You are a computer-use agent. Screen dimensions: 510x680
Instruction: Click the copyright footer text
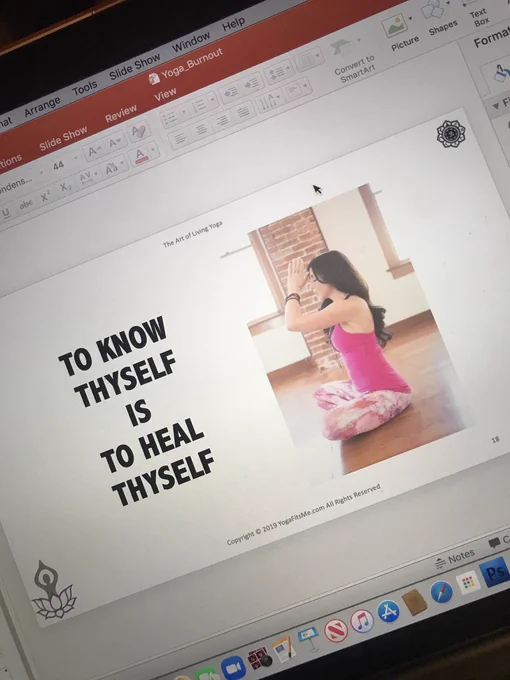tap(304, 514)
